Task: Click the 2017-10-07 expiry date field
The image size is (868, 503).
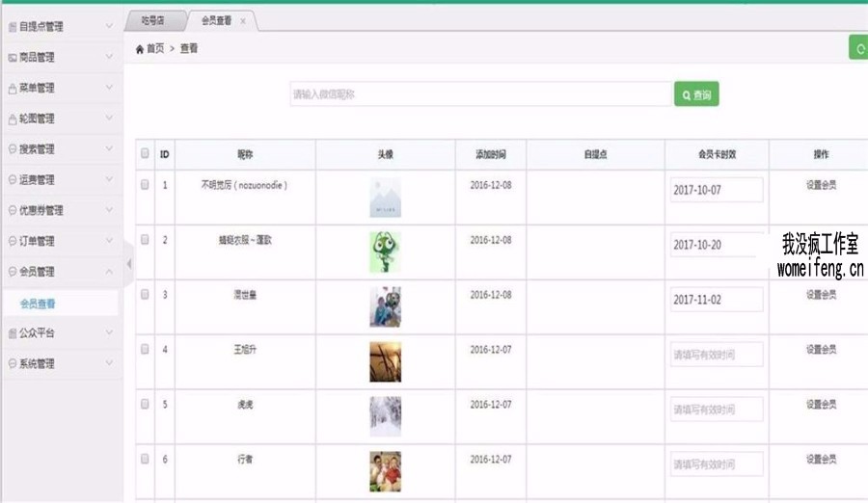Action: tap(717, 190)
